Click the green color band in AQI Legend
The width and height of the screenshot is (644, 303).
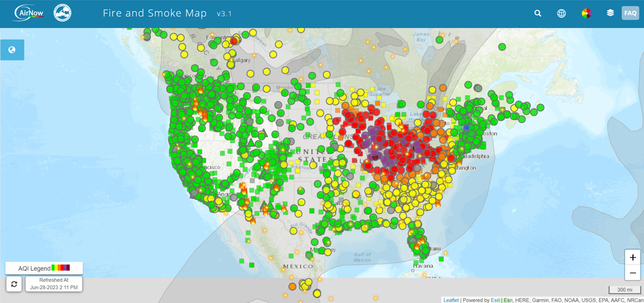(54, 268)
